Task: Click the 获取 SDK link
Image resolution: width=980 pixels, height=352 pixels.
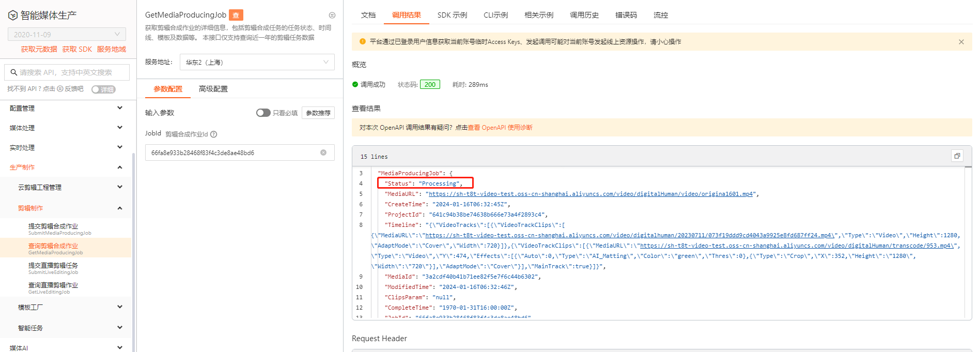Action: (x=77, y=49)
